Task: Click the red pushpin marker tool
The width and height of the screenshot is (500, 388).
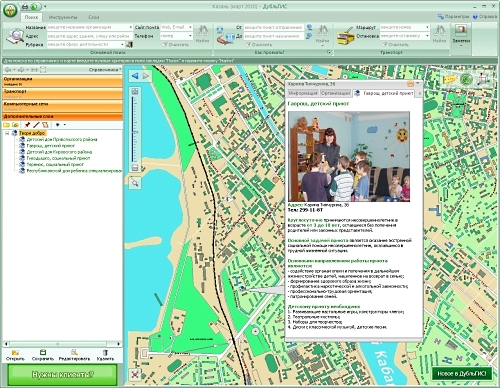Action: coord(28,125)
